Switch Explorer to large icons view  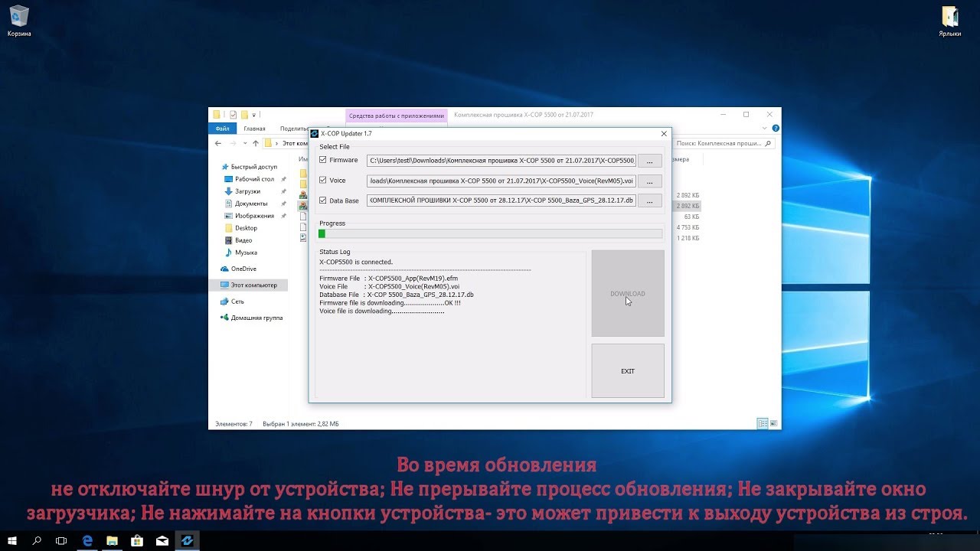773,423
